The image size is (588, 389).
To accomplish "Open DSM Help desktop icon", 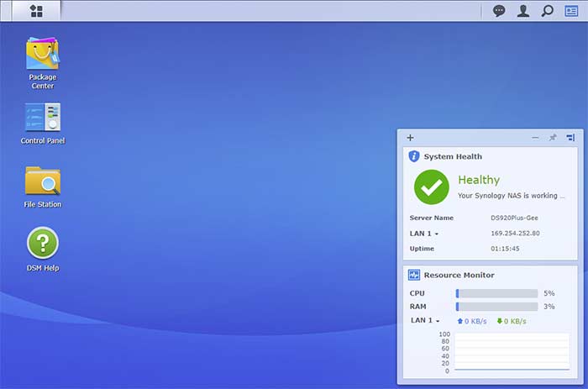I will (x=43, y=250).
